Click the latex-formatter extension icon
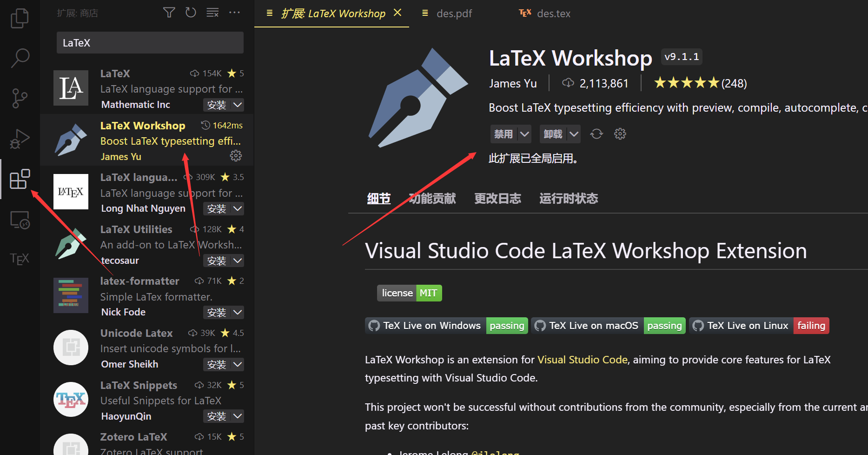The width and height of the screenshot is (868, 455). (x=71, y=295)
